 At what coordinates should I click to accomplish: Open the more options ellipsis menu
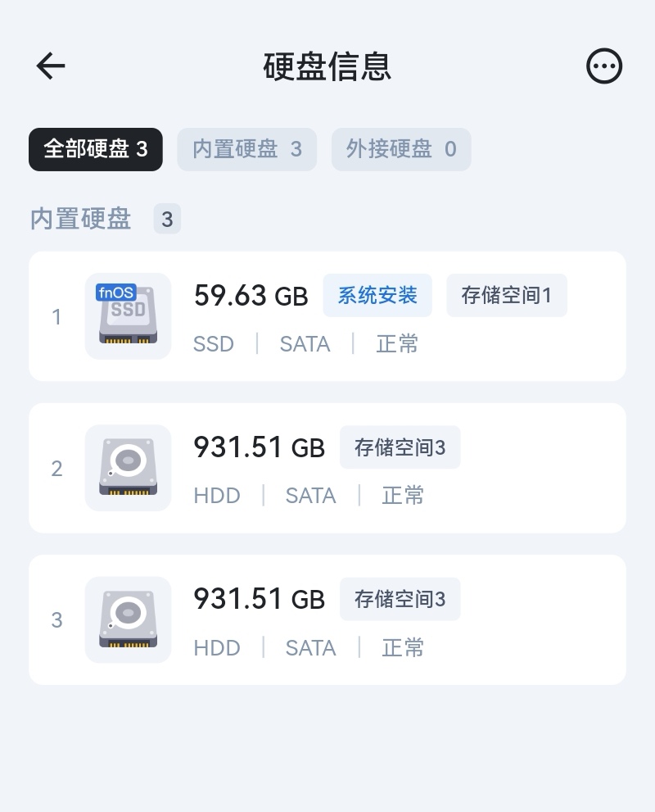coord(603,66)
